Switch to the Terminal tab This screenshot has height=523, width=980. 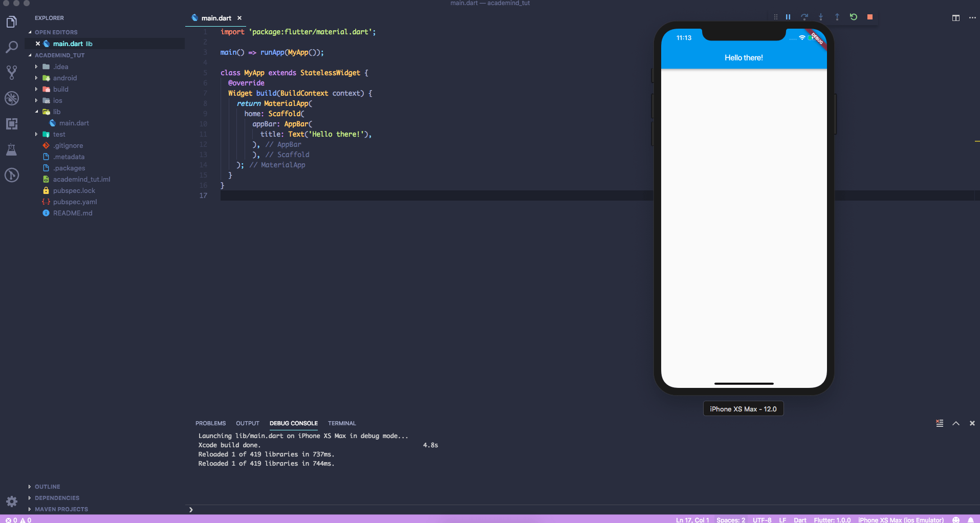click(342, 423)
